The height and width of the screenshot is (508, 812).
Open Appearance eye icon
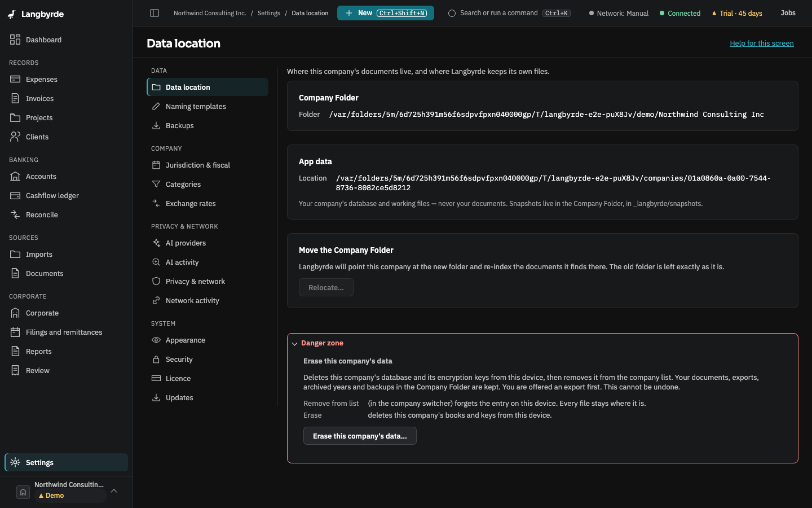(156, 340)
